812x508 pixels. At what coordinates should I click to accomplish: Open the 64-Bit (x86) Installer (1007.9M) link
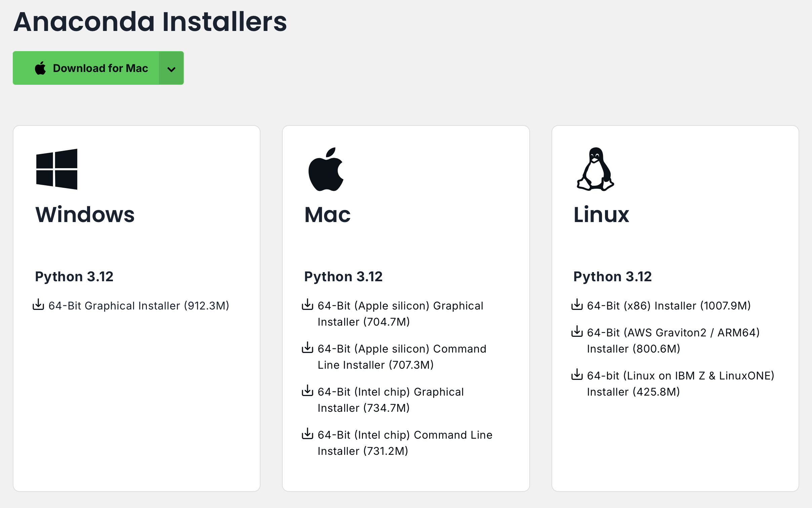pyautogui.click(x=668, y=306)
